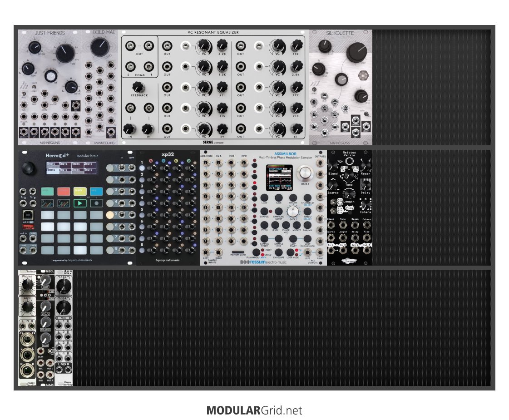Viewport: 509px width, 420px height.
Task: Click the CURVE knob on Just Friends
Action: point(71,87)
